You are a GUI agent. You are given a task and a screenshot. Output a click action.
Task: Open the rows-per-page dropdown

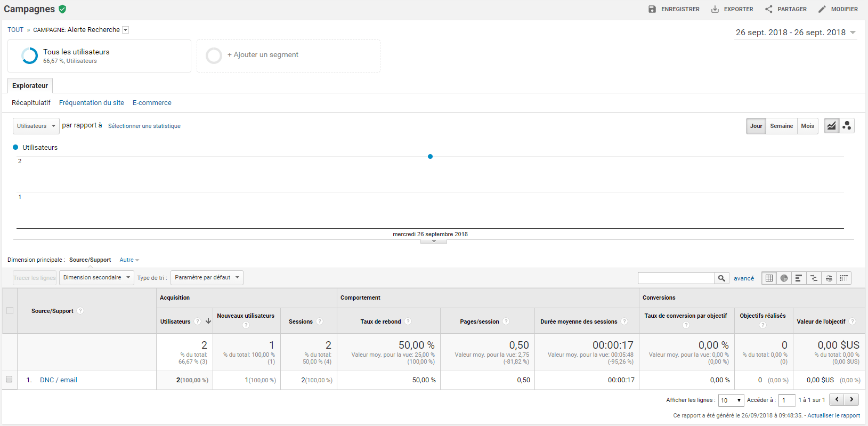[x=731, y=400]
